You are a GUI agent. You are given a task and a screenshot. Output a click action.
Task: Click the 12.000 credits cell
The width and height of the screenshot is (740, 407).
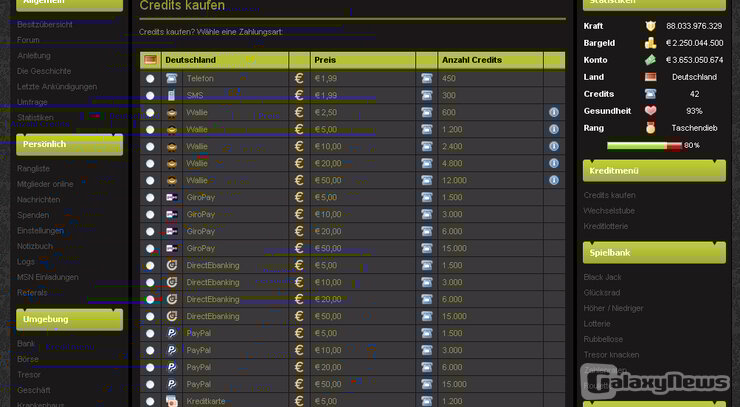click(x=490, y=180)
